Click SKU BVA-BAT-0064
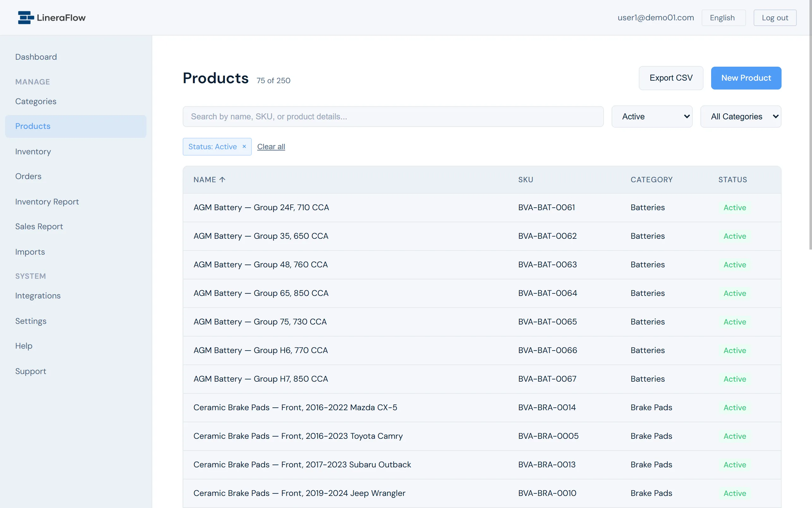This screenshot has height=508, width=812. tap(547, 293)
